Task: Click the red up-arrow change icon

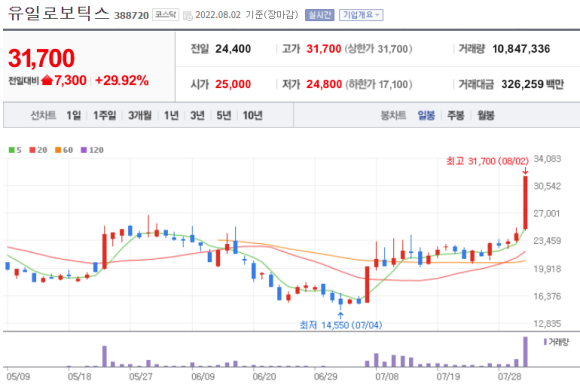Action: click(47, 80)
